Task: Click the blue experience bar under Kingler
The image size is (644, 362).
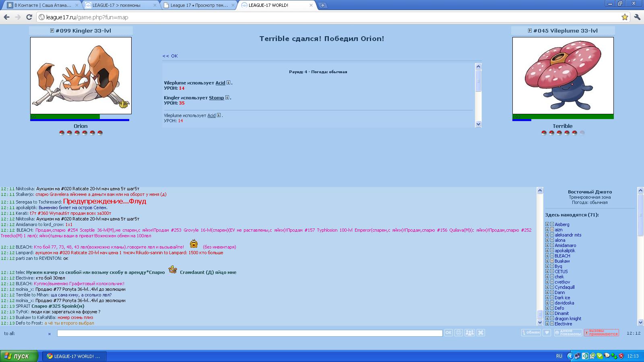Action: (80, 120)
